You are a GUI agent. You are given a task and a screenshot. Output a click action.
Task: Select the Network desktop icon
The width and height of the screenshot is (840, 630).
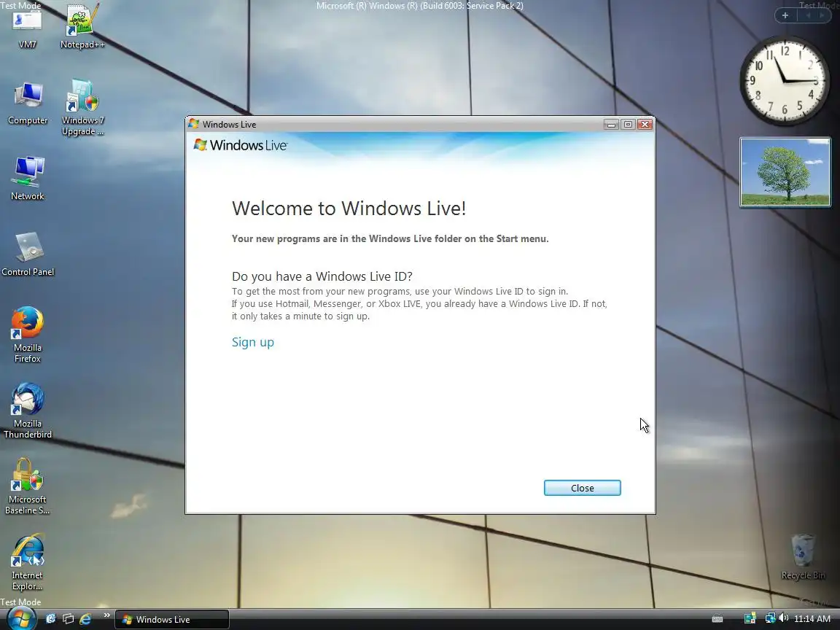coord(28,179)
